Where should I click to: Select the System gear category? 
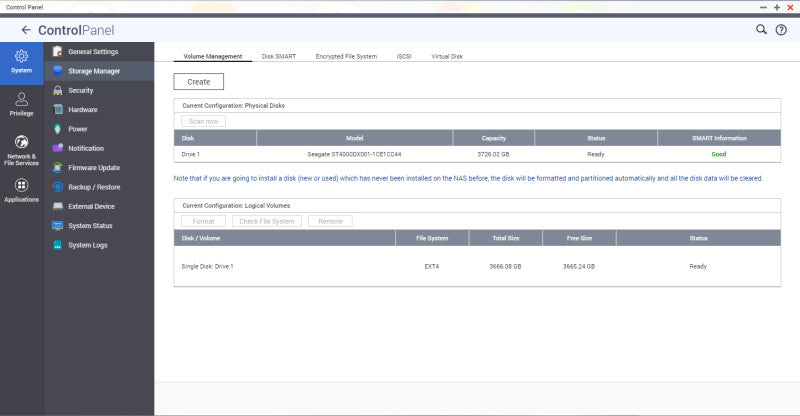(21, 63)
